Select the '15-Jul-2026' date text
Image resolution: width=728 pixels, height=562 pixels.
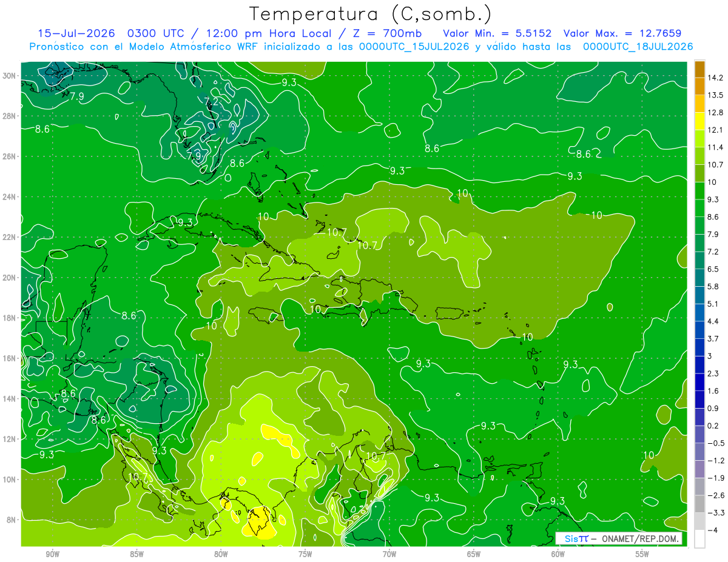[76, 33]
